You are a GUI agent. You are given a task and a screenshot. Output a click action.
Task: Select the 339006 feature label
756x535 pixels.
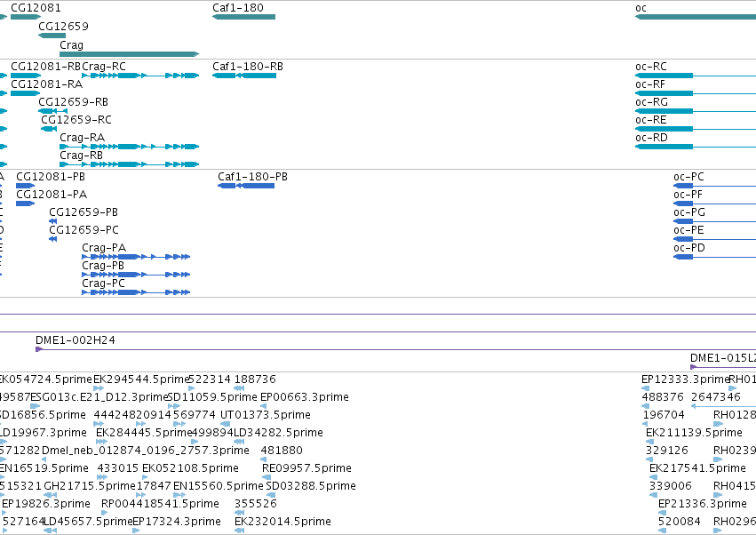pyautogui.click(x=670, y=486)
